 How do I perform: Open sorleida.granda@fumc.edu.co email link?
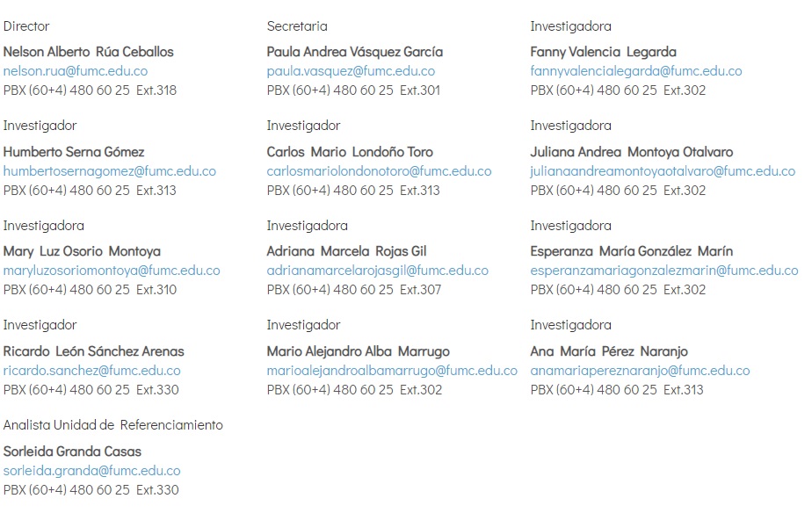(91, 471)
